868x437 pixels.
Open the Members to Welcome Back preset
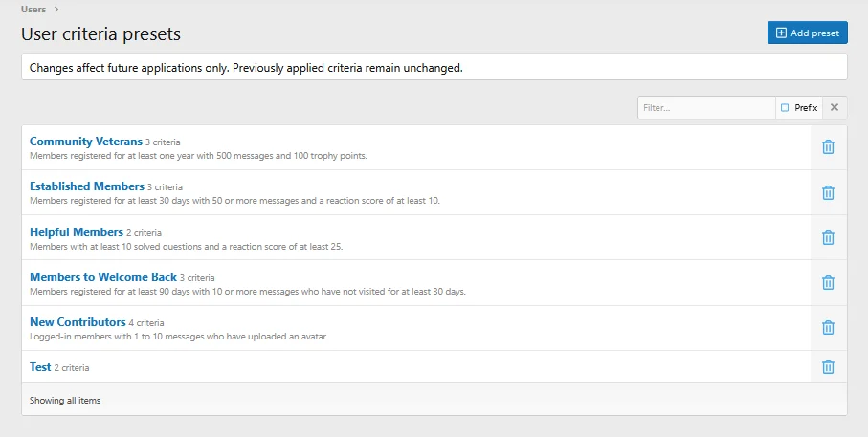(x=103, y=276)
